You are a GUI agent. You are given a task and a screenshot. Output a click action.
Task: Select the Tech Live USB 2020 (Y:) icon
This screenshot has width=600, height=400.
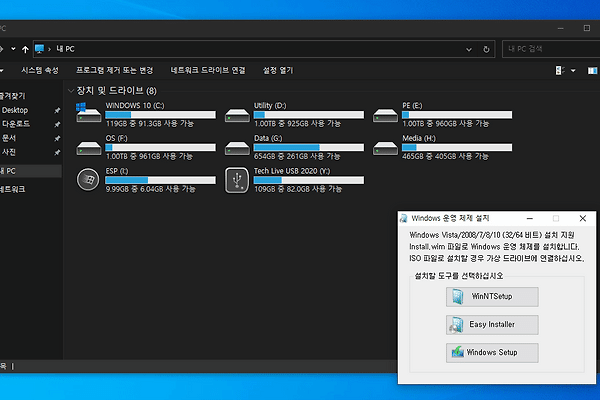point(237,180)
